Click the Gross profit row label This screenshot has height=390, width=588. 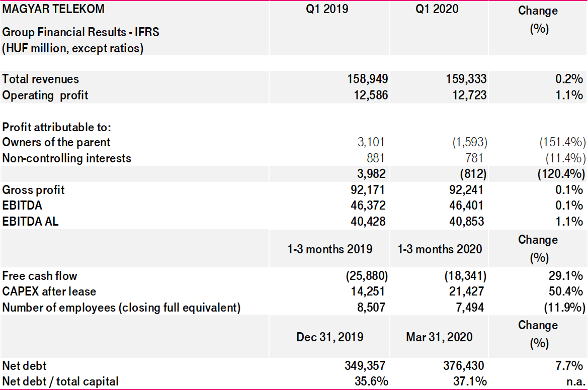click(x=33, y=190)
